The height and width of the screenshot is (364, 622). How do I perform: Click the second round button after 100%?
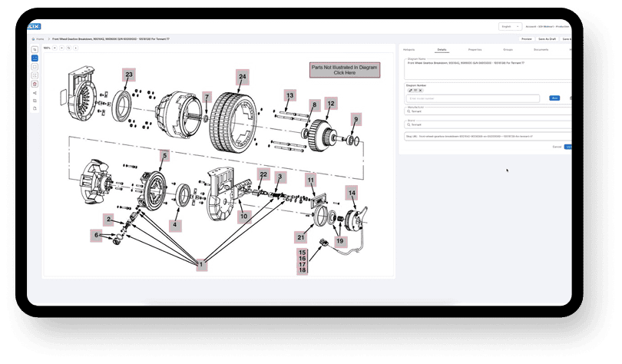click(61, 48)
